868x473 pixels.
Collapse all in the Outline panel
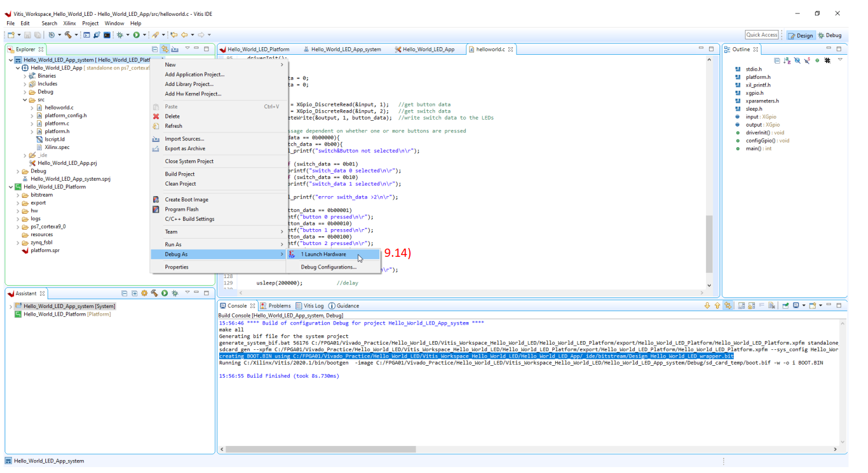pyautogui.click(x=777, y=60)
